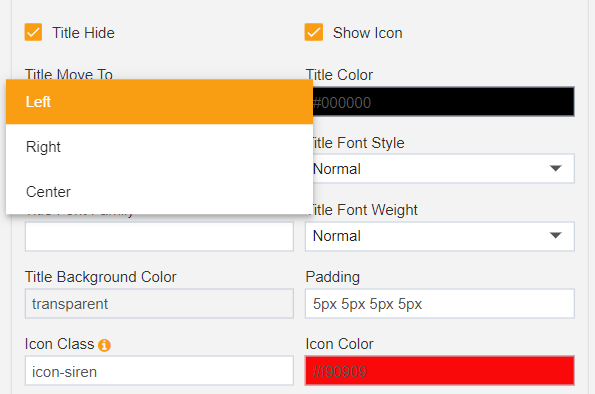Viewport: 595px width, 394px height.
Task: Click the Icon Color label
Action: 340,344
